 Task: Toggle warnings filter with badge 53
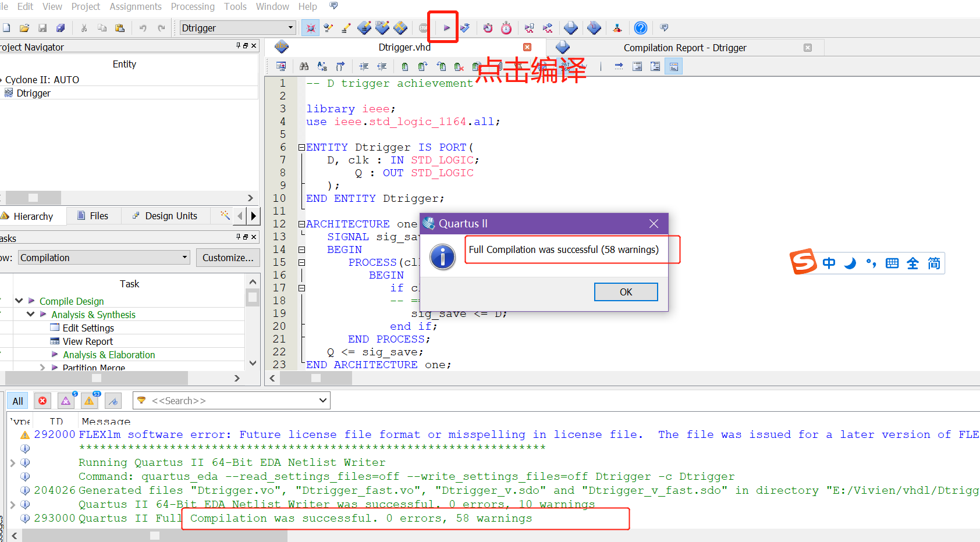(90, 401)
